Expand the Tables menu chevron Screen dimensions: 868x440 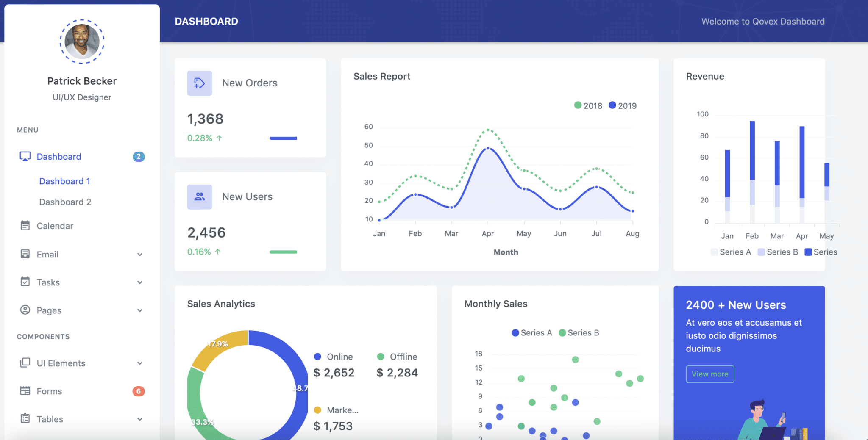pos(140,419)
